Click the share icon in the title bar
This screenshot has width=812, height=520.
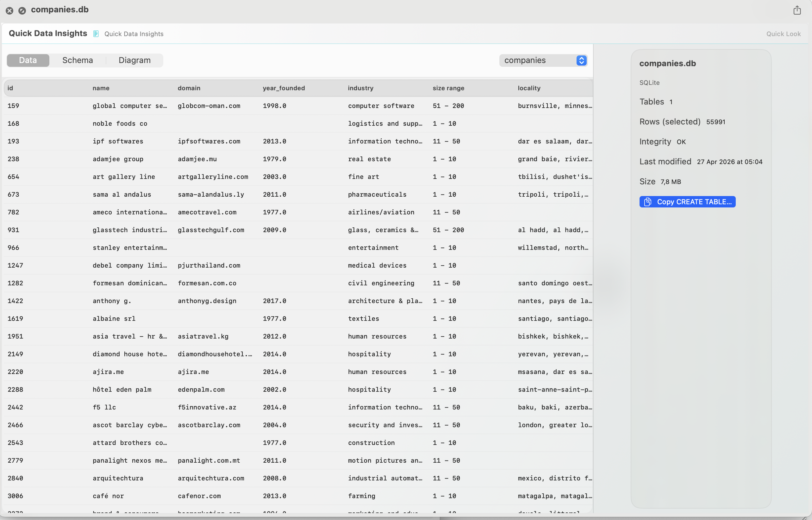click(797, 10)
